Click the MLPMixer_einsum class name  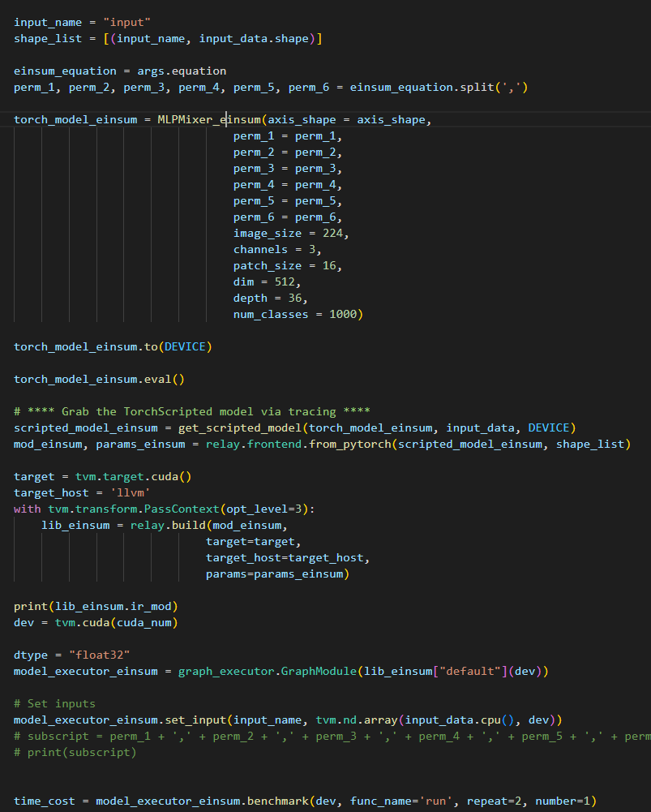(x=209, y=119)
